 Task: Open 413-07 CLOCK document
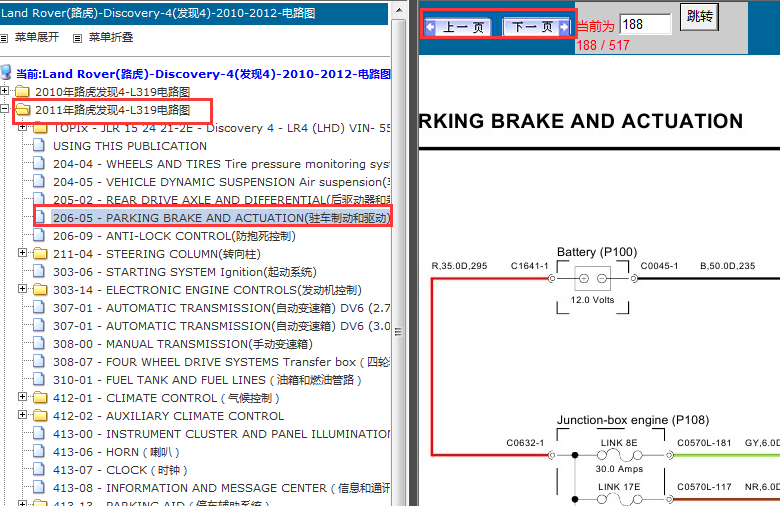point(120,470)
